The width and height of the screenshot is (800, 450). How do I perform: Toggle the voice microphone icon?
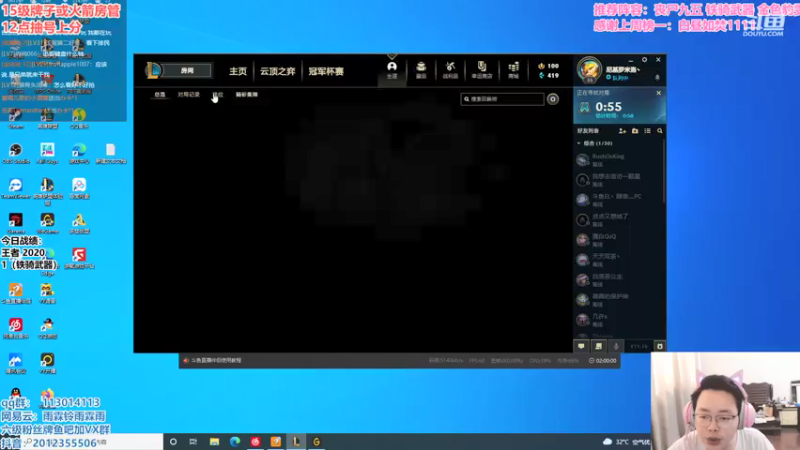click(x=616, y=346)
